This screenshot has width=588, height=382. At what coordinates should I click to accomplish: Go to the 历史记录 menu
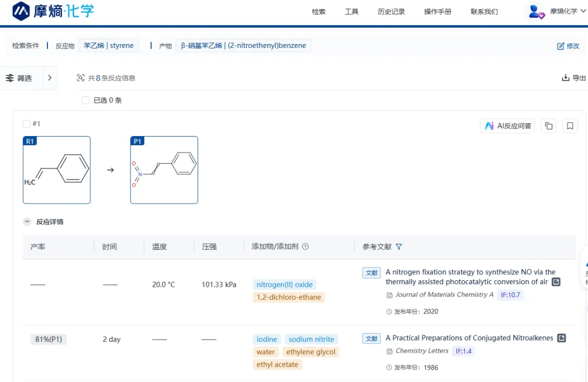point(391,12)
